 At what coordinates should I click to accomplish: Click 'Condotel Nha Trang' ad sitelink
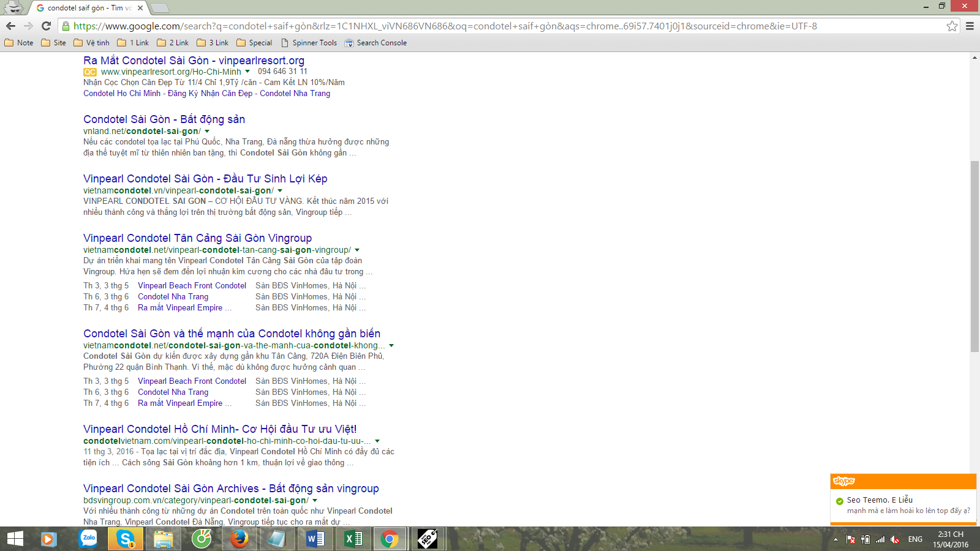pyautogui.click(x=295, y=93)
